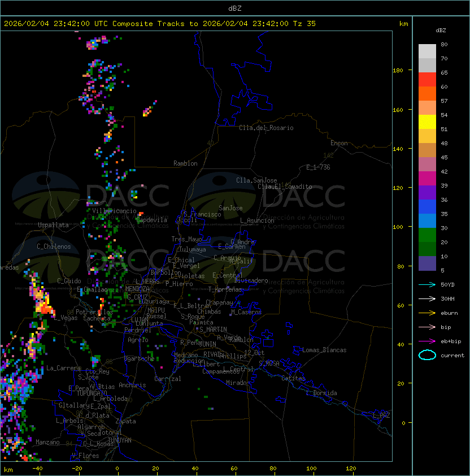Click the L_Dormida label
470x476 pixels.
coord(321,393)
